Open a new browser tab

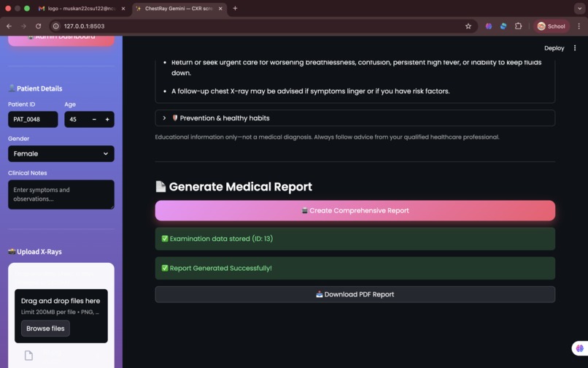235,8
